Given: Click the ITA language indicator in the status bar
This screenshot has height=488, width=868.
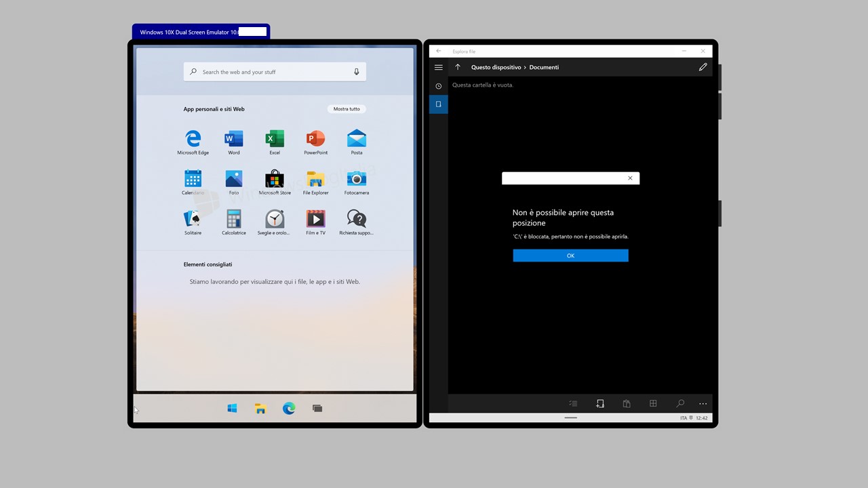Looking at the screenshot, I should (684, 418).
